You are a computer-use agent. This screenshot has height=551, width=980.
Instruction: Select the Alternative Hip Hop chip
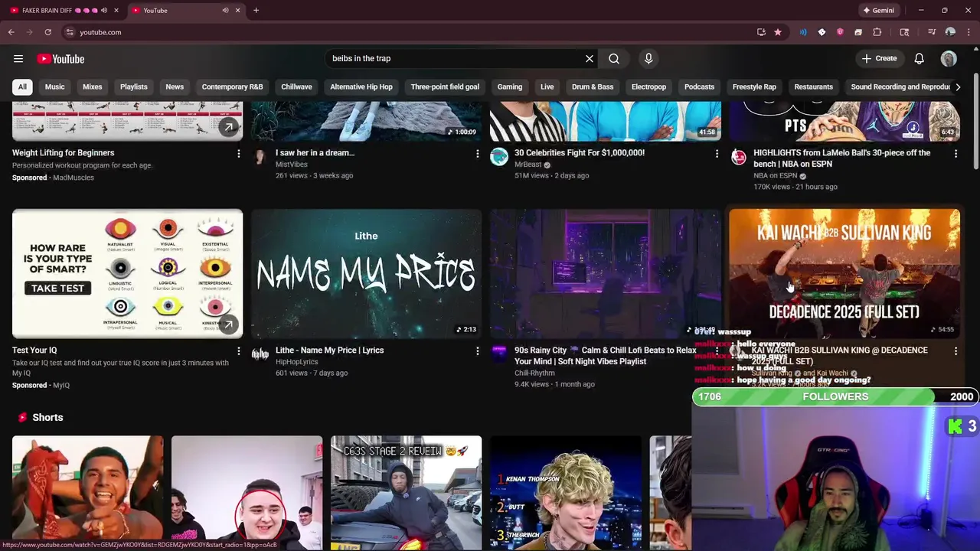(361, 87)
